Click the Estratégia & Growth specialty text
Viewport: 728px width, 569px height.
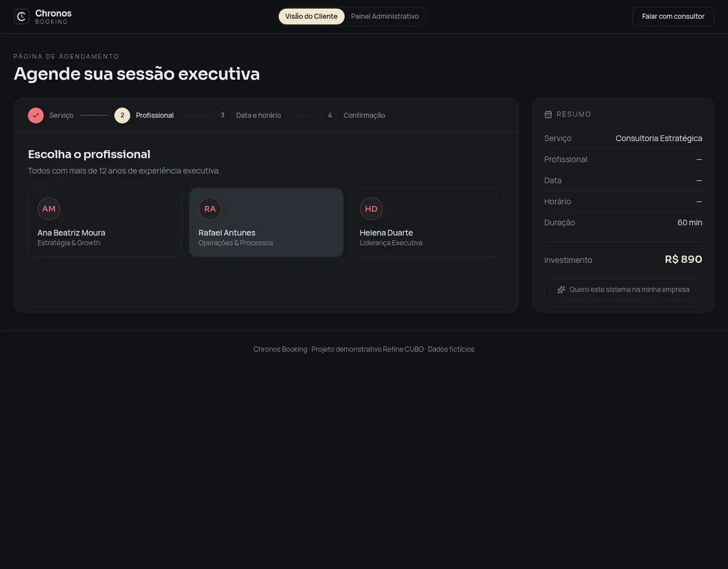[x=69, y=243]
